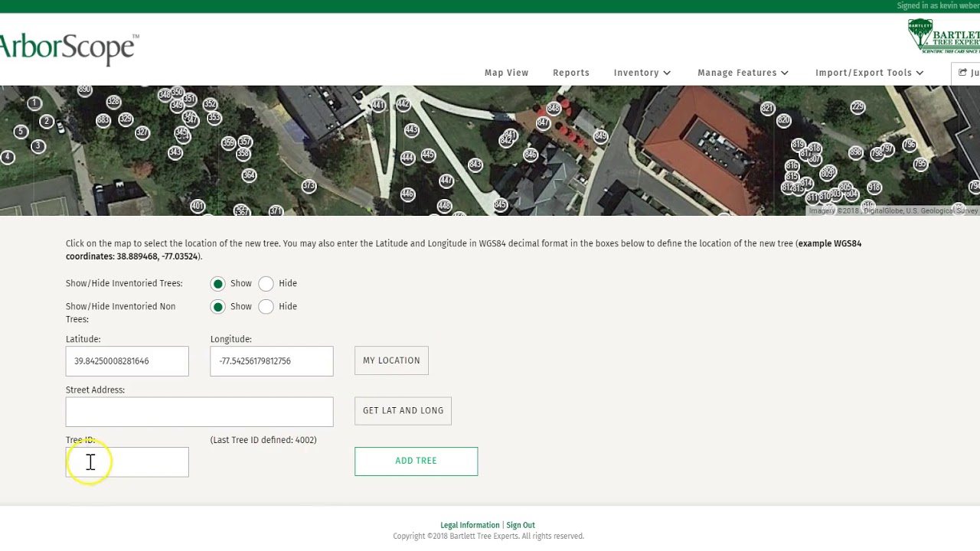980x551 pixels.
Task: Click the GET LAT AND LONG button
Action: click(403, 411)
